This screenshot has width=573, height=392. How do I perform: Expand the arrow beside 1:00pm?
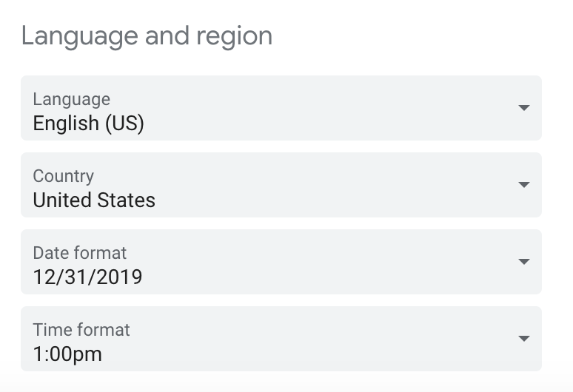[x=524, y=339]
